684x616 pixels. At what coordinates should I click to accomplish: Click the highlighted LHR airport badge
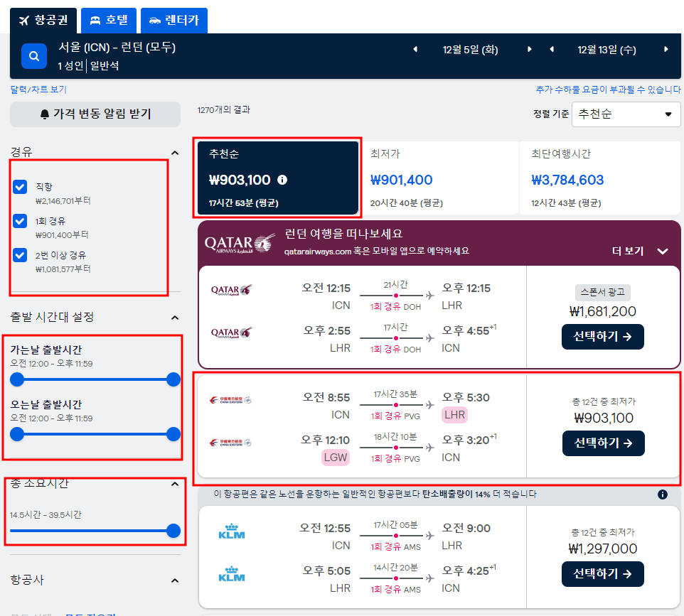click(x=454, y=415)
